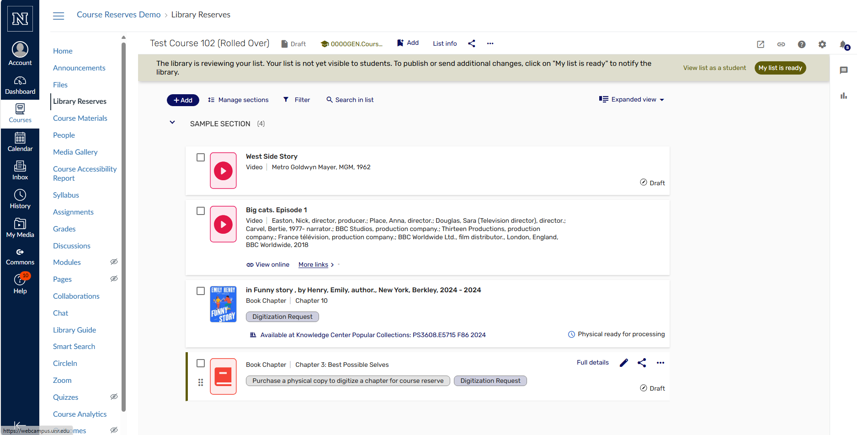Share the Best Possible Selves chapter item
The width and height of the screenshot is (868, 435).
click(642, 363)
